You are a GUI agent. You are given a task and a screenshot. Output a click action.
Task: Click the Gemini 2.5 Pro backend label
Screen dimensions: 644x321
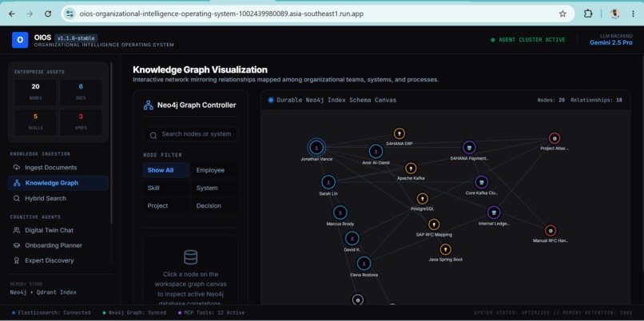611,42
